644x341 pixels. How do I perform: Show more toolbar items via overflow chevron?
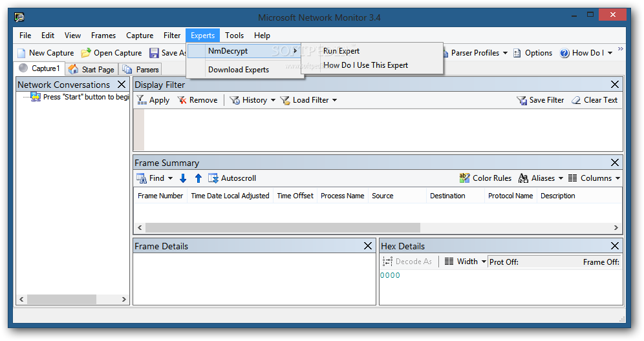(621, 49)
